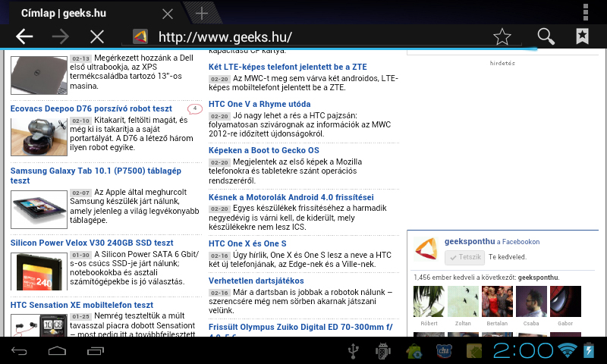Click the 'hirdetés' label
Image resolution: width=607 pixels, height=364 pixels.
coord(502,63)
